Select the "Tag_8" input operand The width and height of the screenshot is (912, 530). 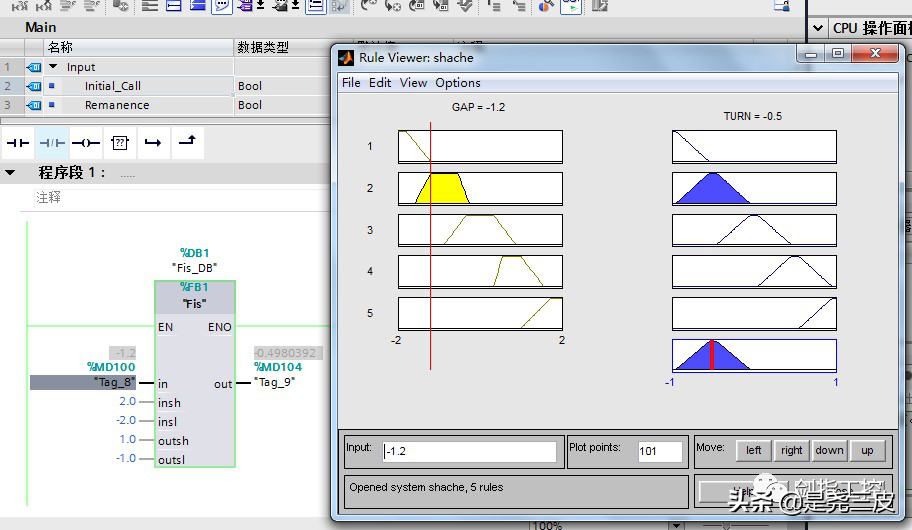83,382
